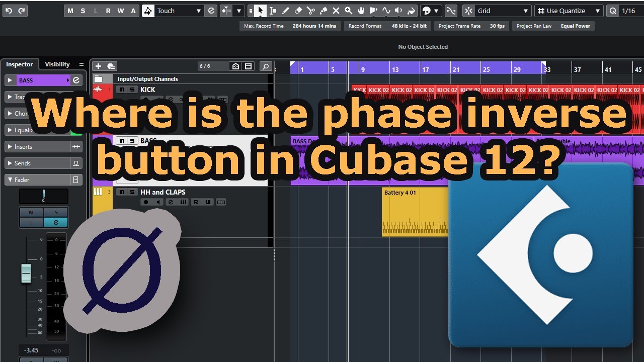Toggle global Read R automation button
The height and width of the screenshot is (362, 644).
[108, 11]
